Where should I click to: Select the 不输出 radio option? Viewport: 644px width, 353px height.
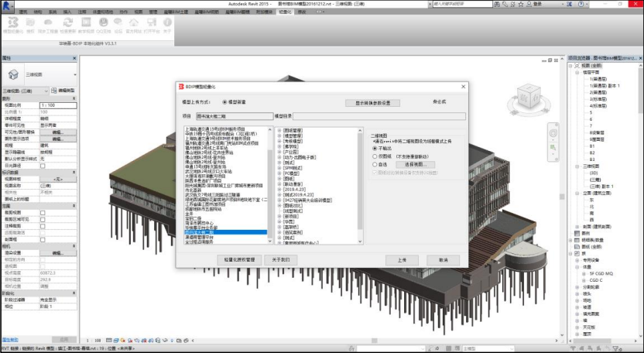(375, 149)
